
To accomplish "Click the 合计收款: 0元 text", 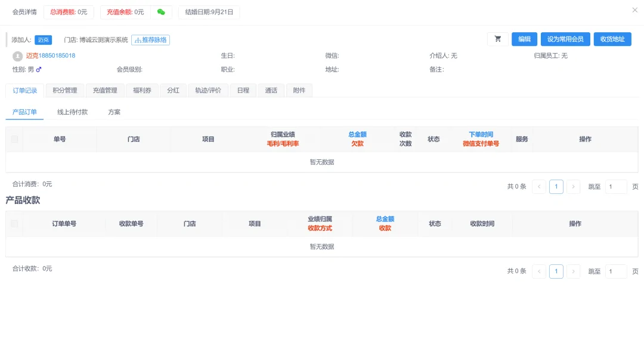I will click(32, 269).
